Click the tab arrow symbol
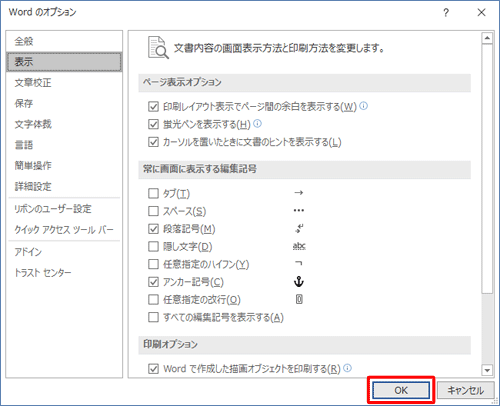 click(299, 193)
